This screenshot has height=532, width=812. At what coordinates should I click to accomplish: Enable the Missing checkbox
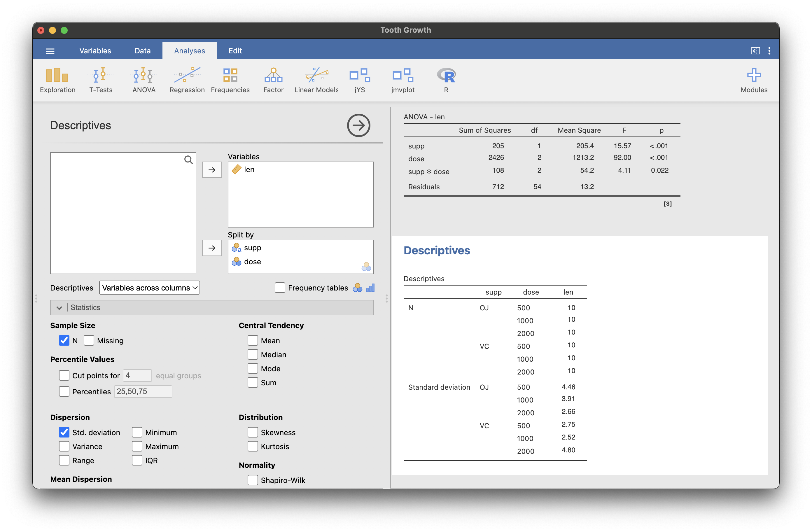pyautogui.click(x=89, y=340)
